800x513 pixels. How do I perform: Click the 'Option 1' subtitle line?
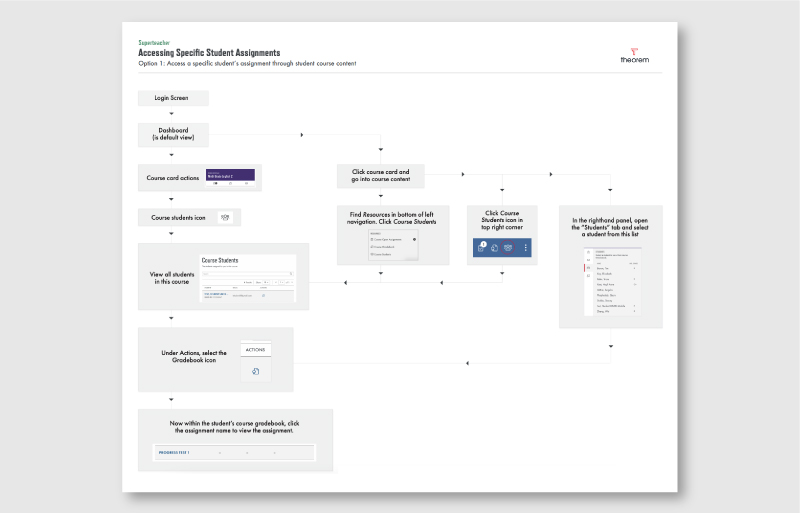click(247, 64)
